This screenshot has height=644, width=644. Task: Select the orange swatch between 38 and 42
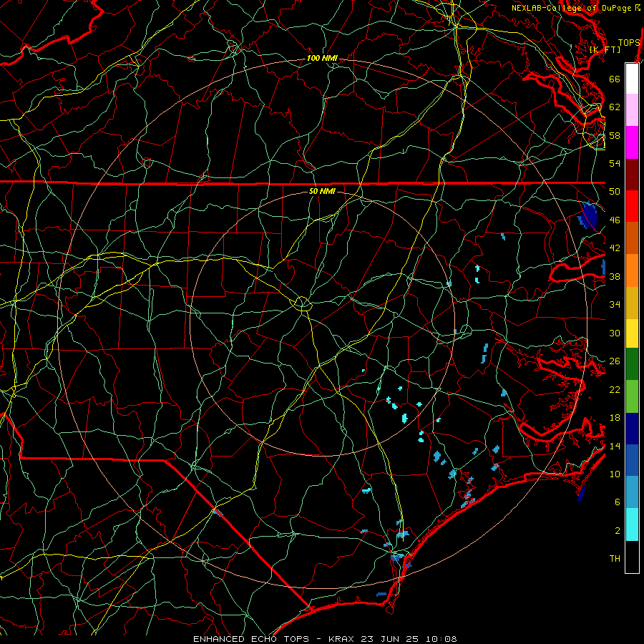tap(632, 270)
